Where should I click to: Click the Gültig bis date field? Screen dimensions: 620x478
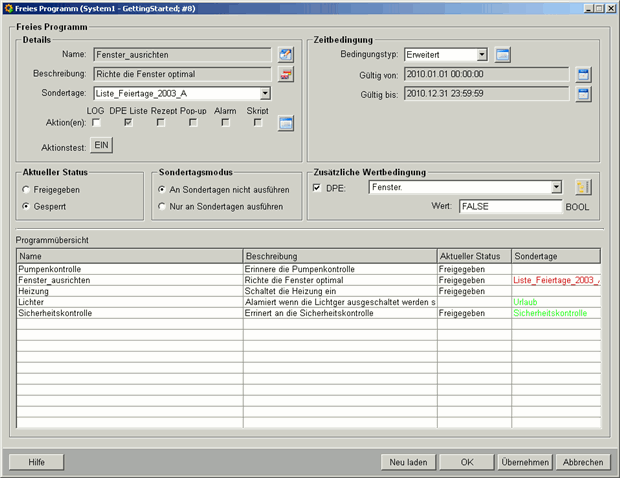coord(486,94)
